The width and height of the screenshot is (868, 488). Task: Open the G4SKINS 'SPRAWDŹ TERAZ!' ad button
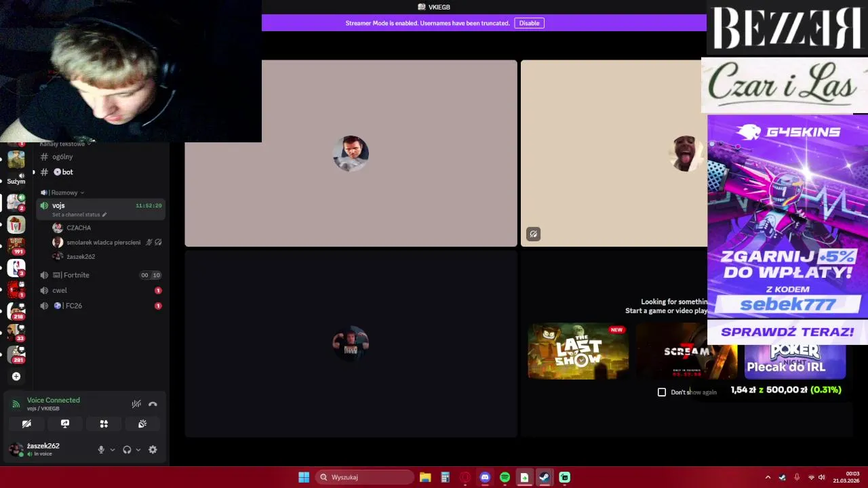(787, 331)
